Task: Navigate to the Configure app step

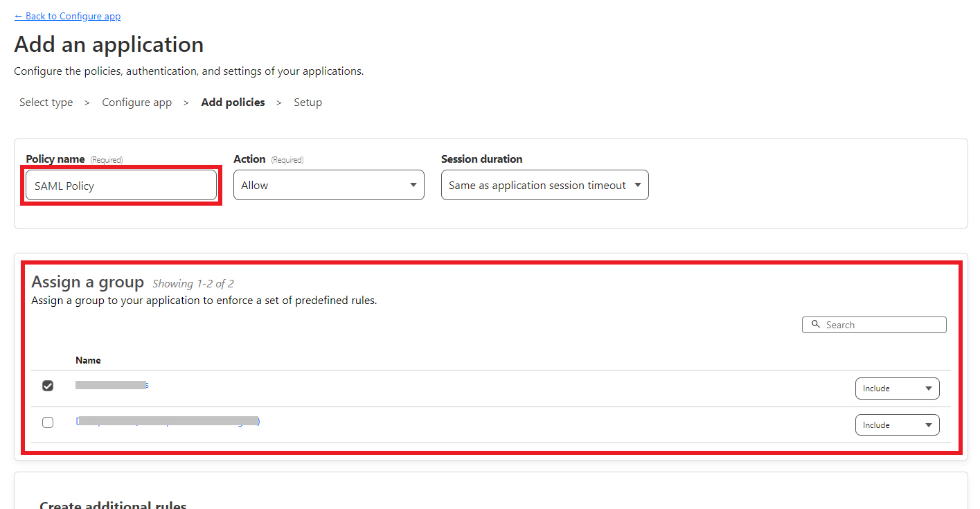Action: pyautogui.click(x=136, y=102)
